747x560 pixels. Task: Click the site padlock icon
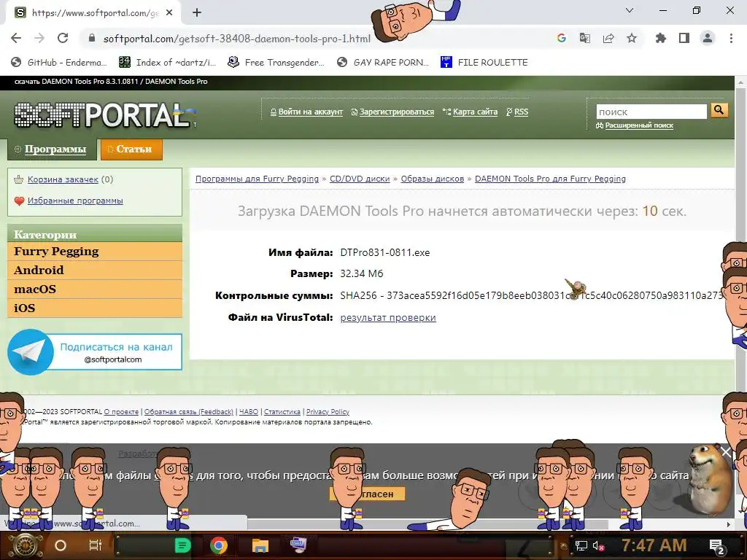(92, 39)
